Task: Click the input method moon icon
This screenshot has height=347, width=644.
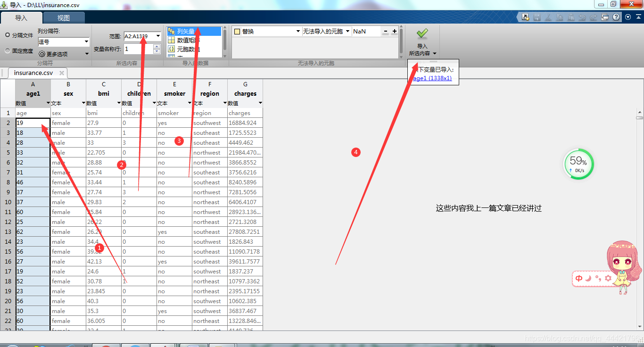Action: coord(588,278)
